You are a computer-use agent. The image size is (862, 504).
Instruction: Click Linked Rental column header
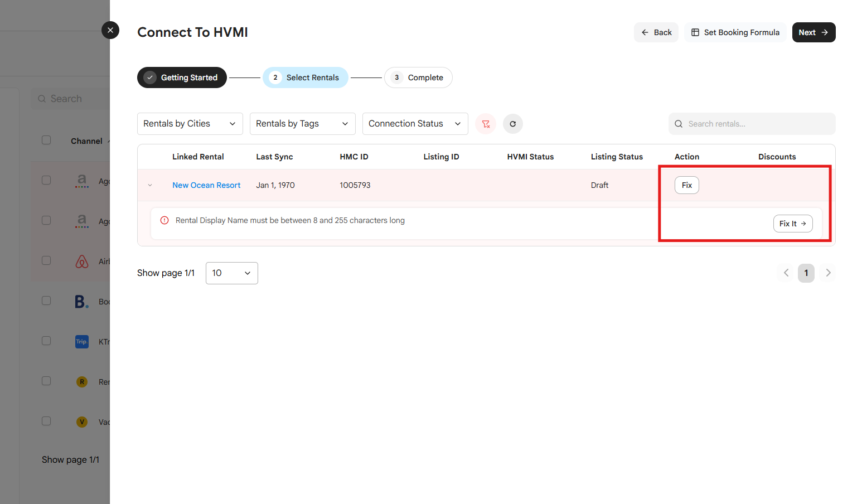pos(198,157)
